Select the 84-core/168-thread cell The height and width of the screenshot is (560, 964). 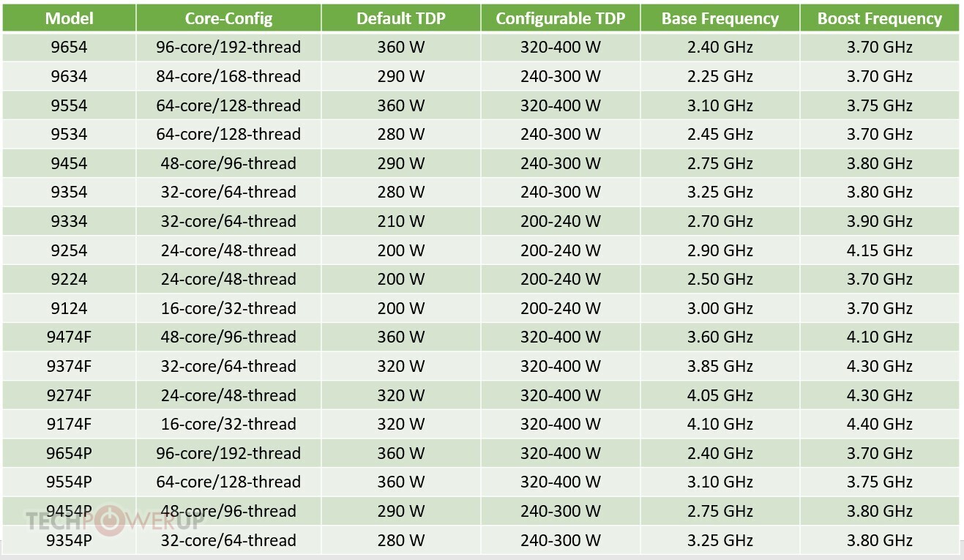tap(228, 76)
